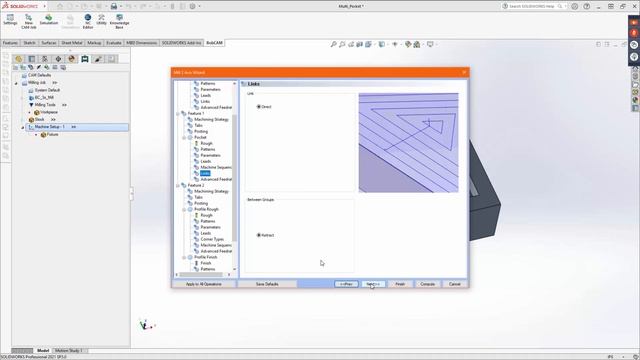Click the home icon in title toolbar

click(60, 6)
